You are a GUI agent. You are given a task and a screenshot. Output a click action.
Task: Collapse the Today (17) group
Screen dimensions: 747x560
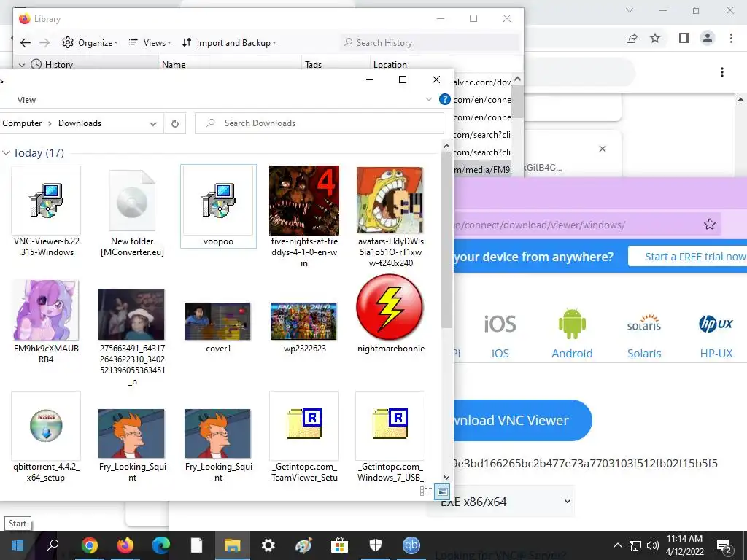pos(6,153)
